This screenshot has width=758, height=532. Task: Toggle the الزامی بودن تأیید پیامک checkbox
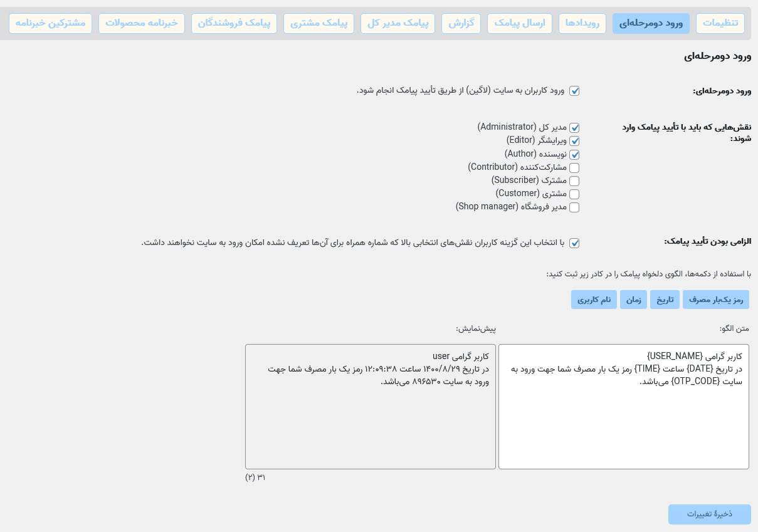(x=574, y=243)
